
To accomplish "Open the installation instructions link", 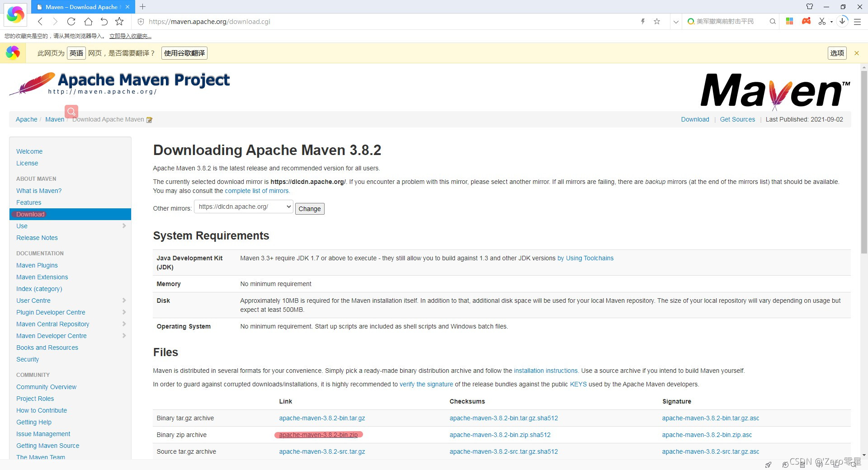I will tap(546, 371).
